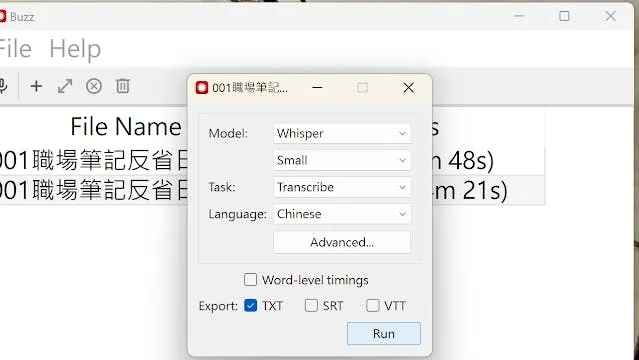Select the file row ending in 48s
The height and width of the screenshot is (360, 639).
(x=272, y=161)
